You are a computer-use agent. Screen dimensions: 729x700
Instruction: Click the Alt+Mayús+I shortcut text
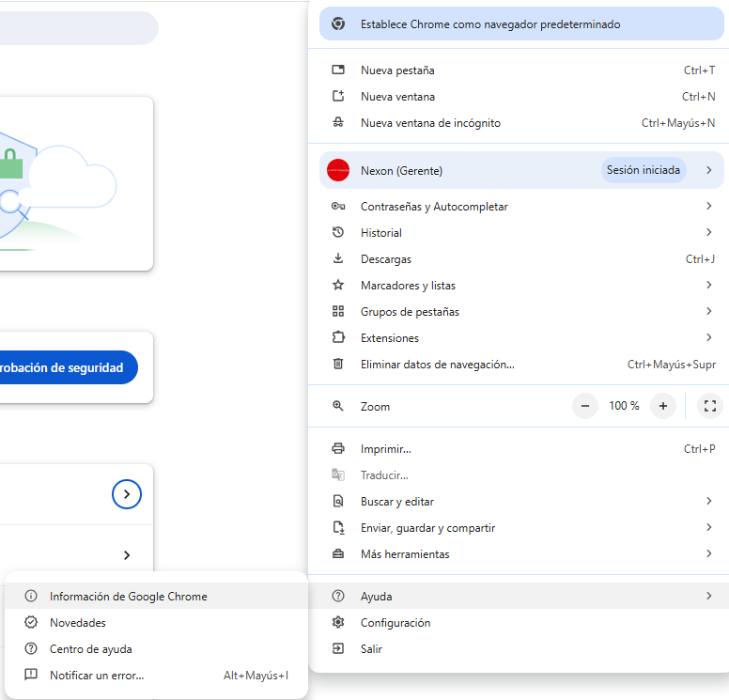coord(256,675)
